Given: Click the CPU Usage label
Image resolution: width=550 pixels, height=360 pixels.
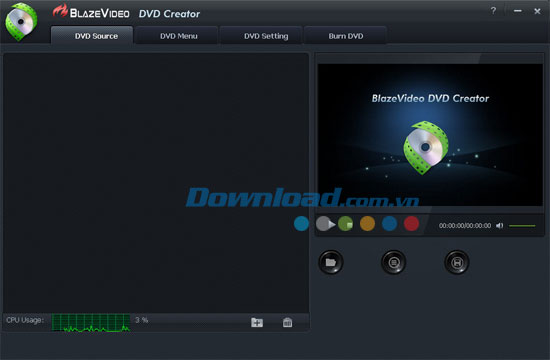Looking at the screenshot, I should (x=25, y=320).
